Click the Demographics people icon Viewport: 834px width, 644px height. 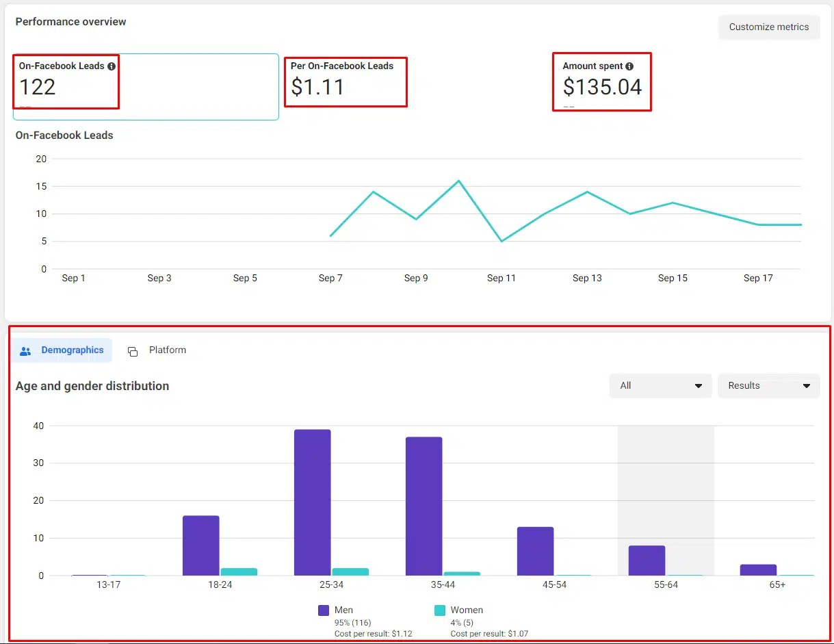click(26, 351)
